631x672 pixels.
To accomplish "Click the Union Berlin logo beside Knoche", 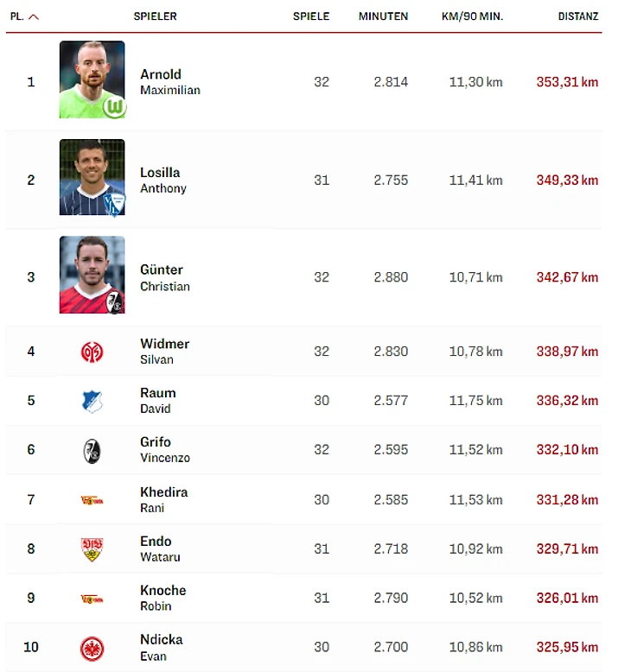I will pos(92,598).
